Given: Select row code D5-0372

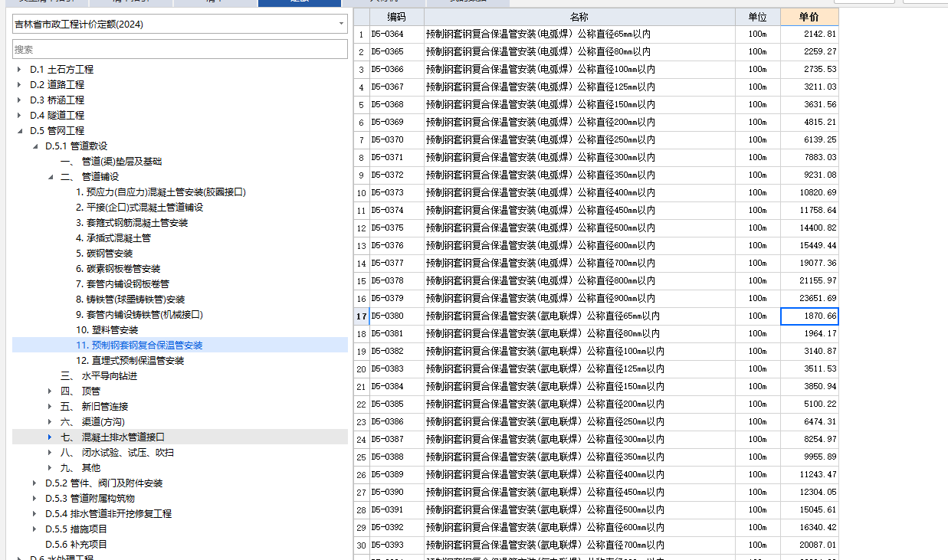Looking at the screenshot, I should pyautogui.click(x=396, y=175).
